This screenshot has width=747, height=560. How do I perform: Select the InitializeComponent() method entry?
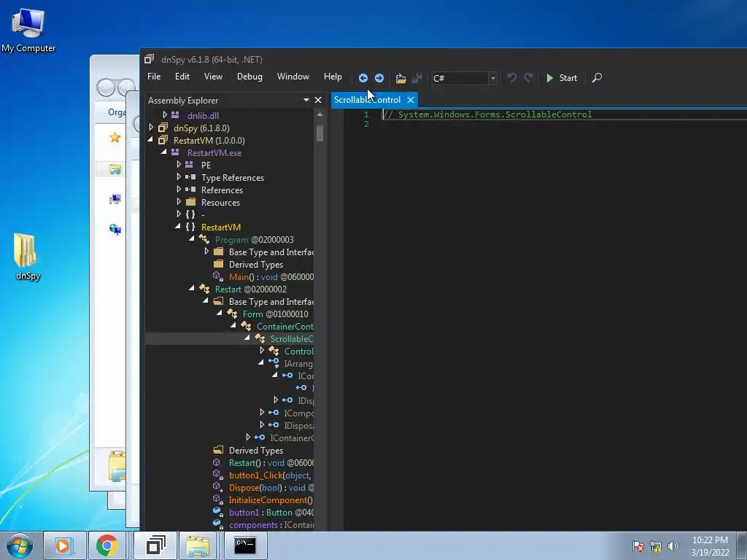click(271, 499)
